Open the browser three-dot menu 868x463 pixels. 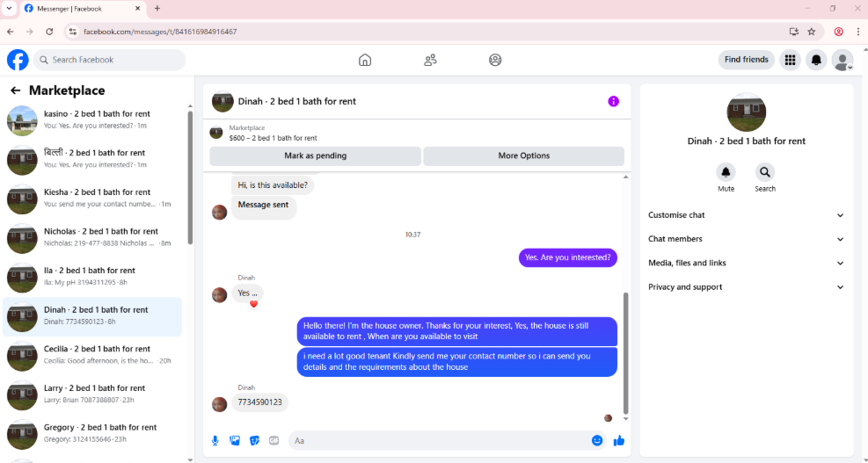tap(858, 32)
